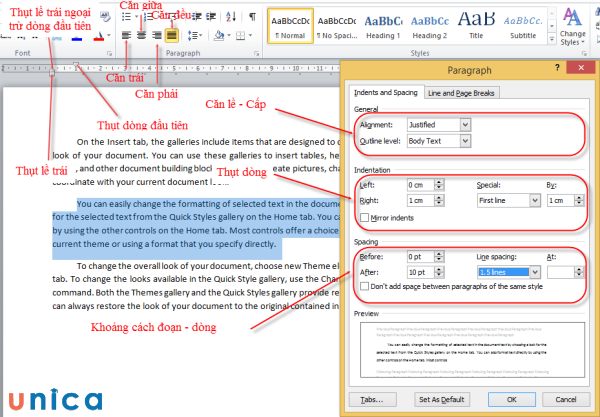The height and width of the screenshot is (417, 600).
Task: Click the Left indentation spinner arrows
Action: [439, 185]
